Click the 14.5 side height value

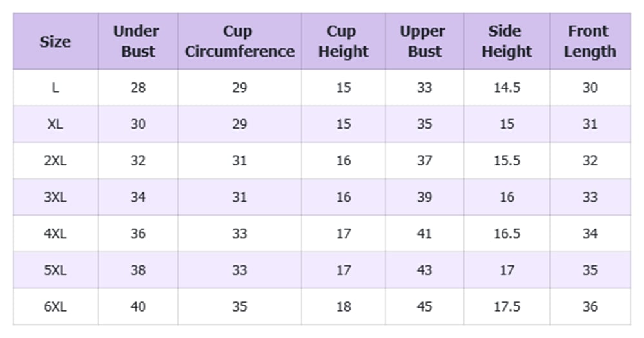(x=507, y=88)
